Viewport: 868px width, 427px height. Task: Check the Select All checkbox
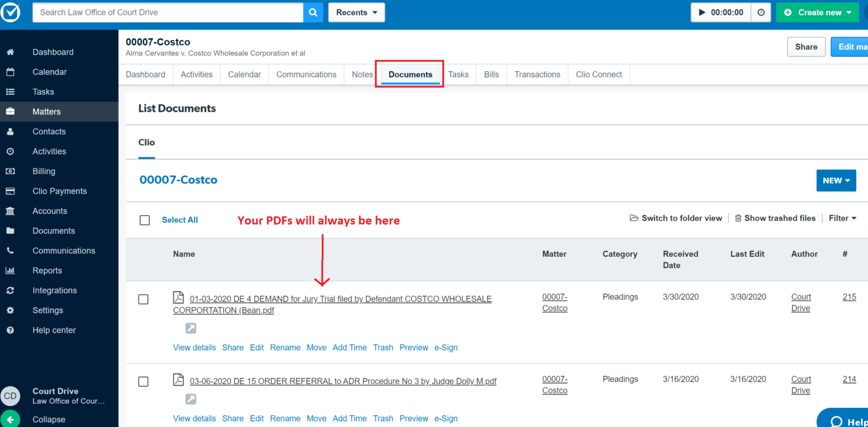pos(144,220)
